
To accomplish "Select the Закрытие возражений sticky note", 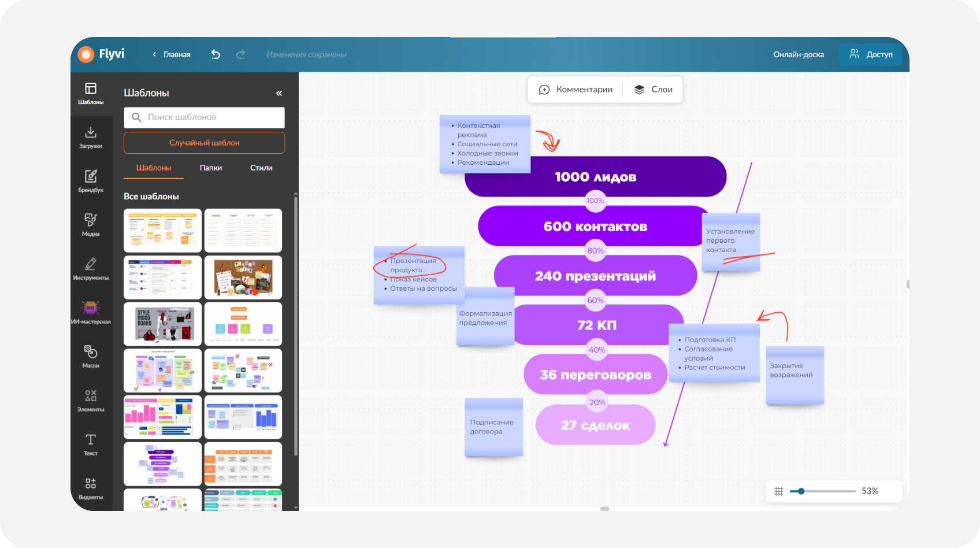I will (795, 375).
